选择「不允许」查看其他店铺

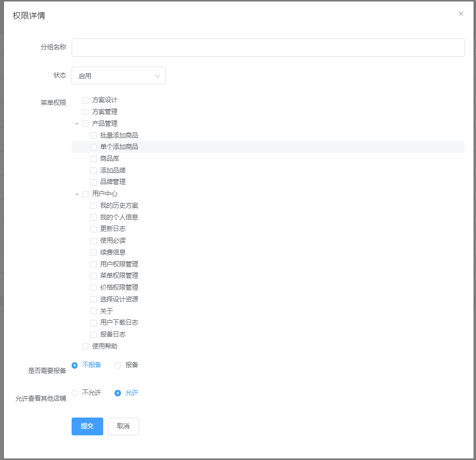click(x=74, y=393)
